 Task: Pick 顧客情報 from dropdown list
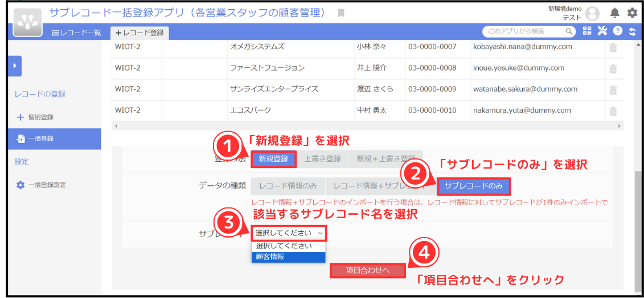pos(288,257)
